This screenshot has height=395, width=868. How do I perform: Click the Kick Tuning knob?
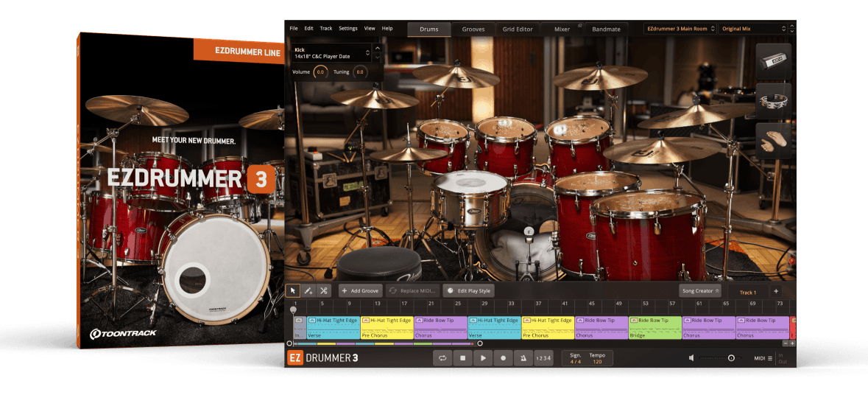click(359, 72)
